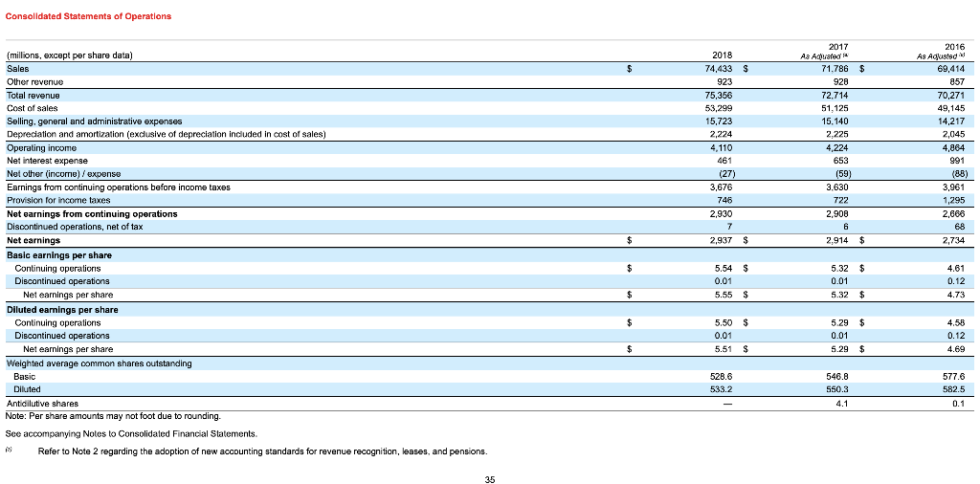Click the Sales row label
980x484 pixels.
(x=17, y=69)
